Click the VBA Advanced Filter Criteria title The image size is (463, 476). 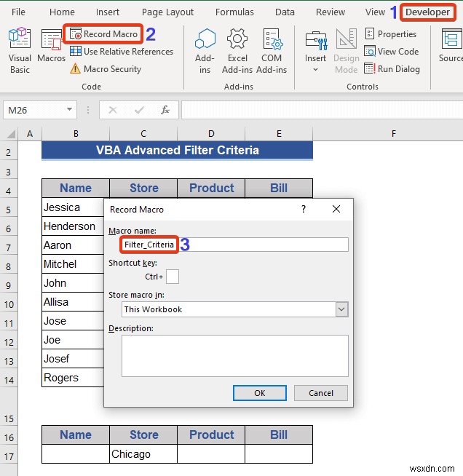pyautogui.click(x=178, y=150)
